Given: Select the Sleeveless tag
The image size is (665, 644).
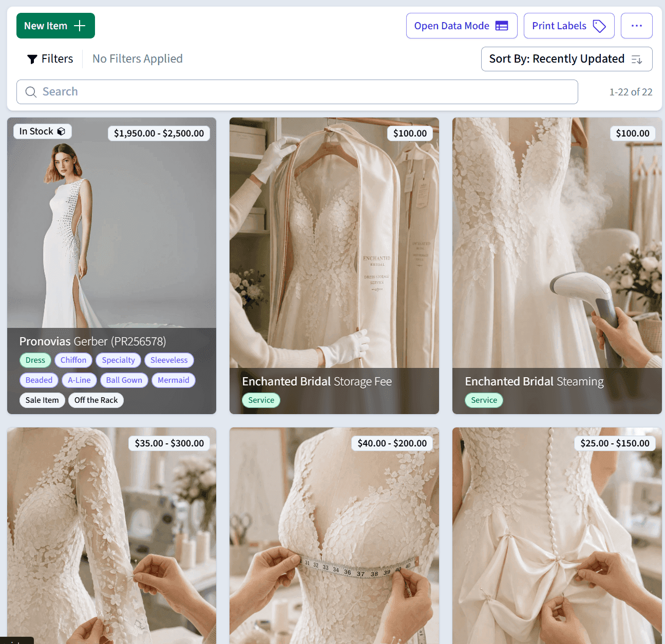Looking at the screenshot, I should click(169, 360).
